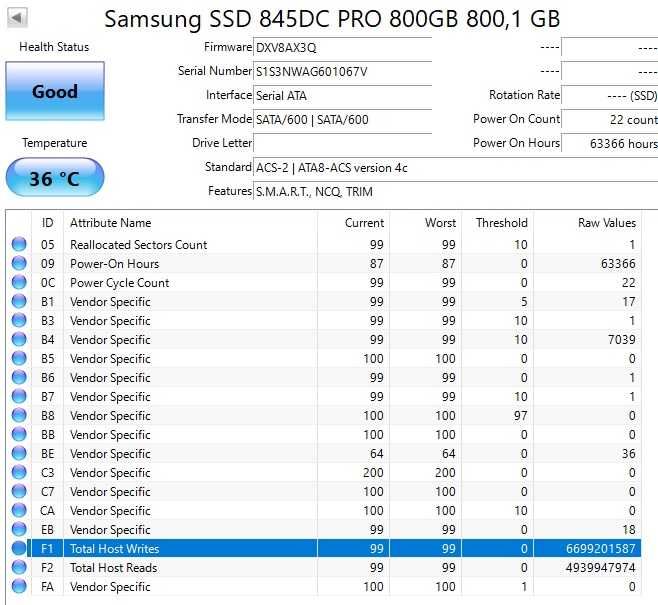Image resolution: width=658 pixels, height=605 pixels.
Task: Click status icon of the C3 row
Action: [x=19, y=472]
